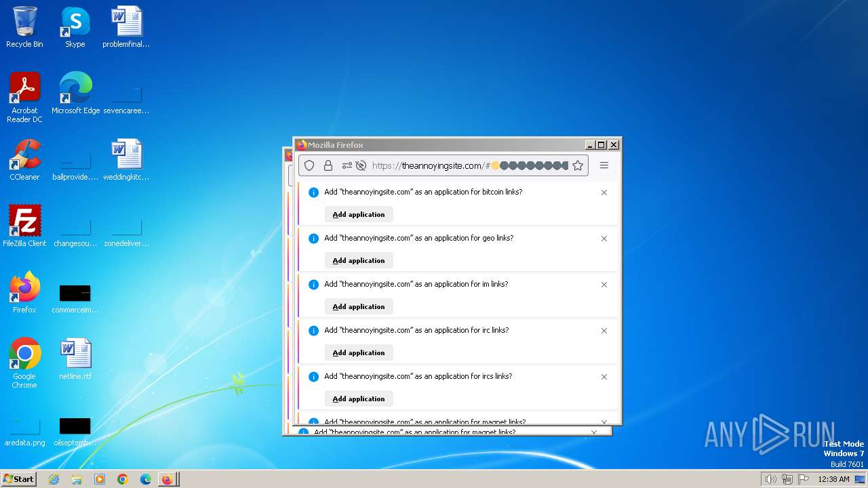Select the Acrobat Reader DC shortcut
This screenshot has width=868, height=488.
pyautogui.click(x=24, y=98)
